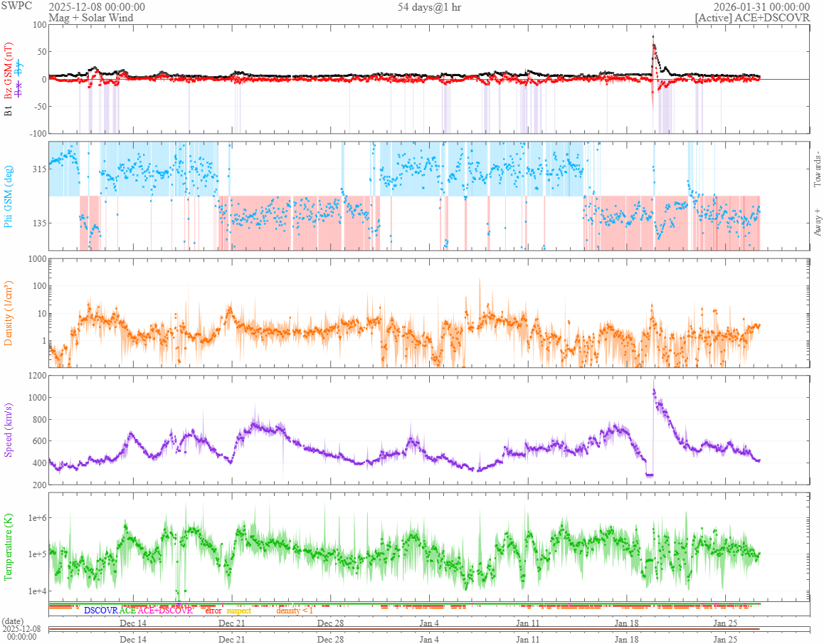Image resolution: width=824 pixels, height=644 pixels.
Task: Click the end date 2026-01-31 00:00:00 header
Action: [761, 7]
